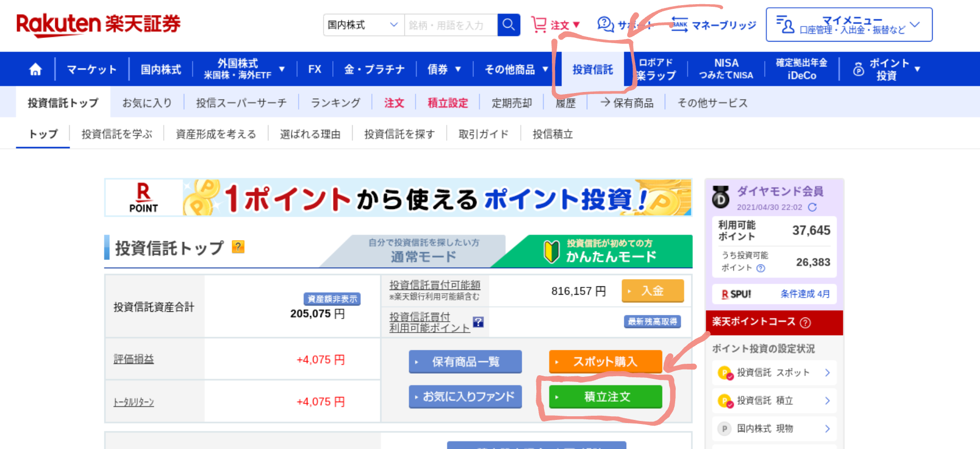Click the R SPU! logo
Screen dimensions: 980x449
coord(736,294)
